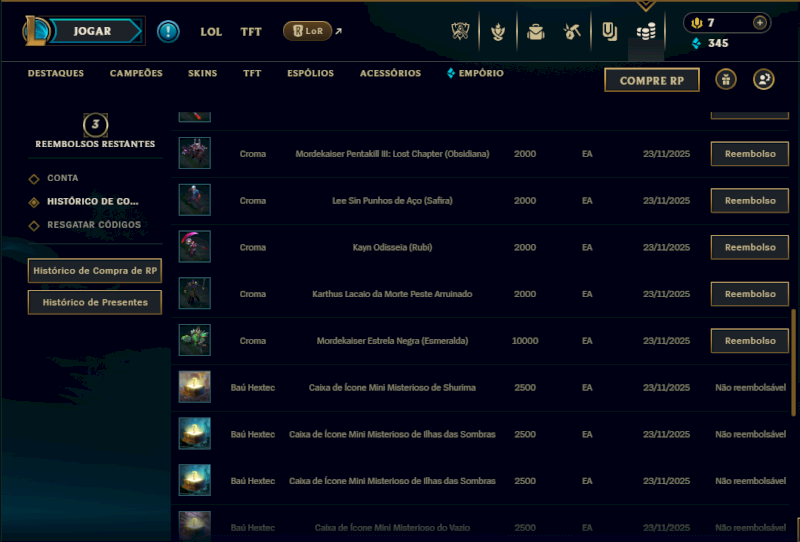Image resolution: width=800 pixels, height=542 pixels.
Task: Launch LoR from the gold badge
Action: 308,31
